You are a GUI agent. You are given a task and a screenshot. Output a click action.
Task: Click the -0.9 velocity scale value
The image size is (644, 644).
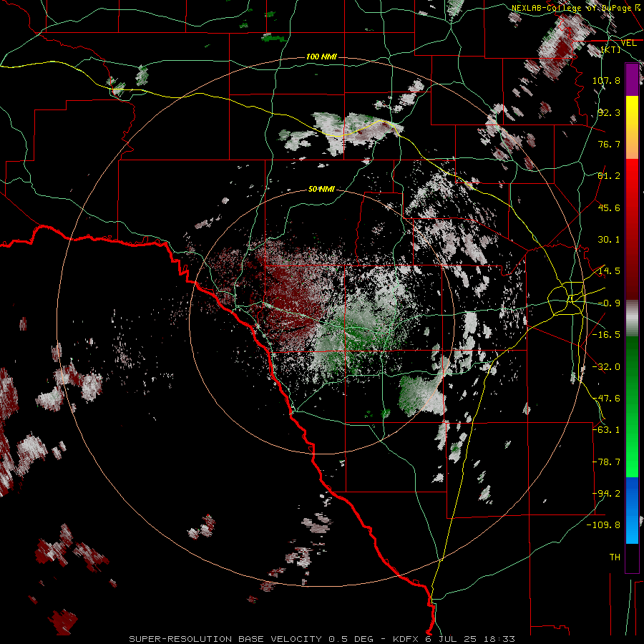click(x=609, y=303)
